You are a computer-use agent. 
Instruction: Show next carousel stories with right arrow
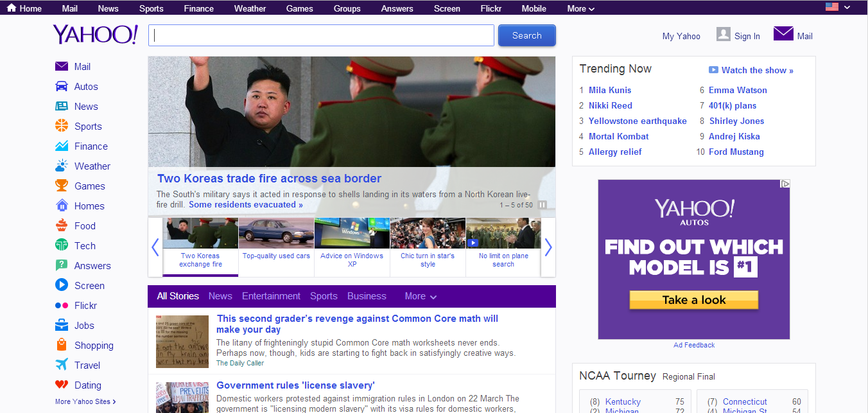tap(548, 247)
